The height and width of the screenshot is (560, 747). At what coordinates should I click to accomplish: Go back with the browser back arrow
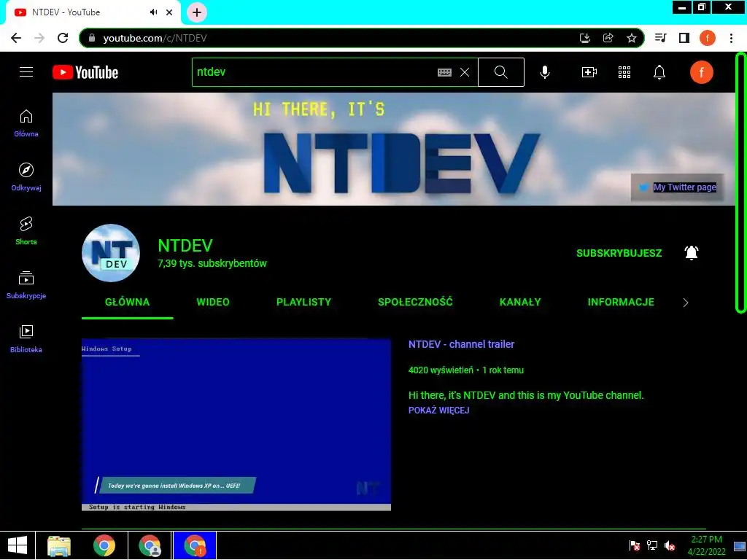coord(16,38)
